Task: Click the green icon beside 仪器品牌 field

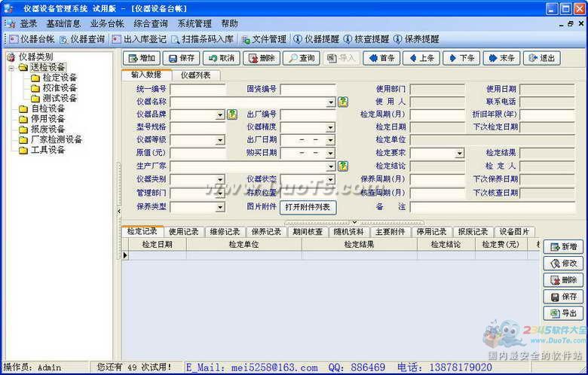Action: 231,114
